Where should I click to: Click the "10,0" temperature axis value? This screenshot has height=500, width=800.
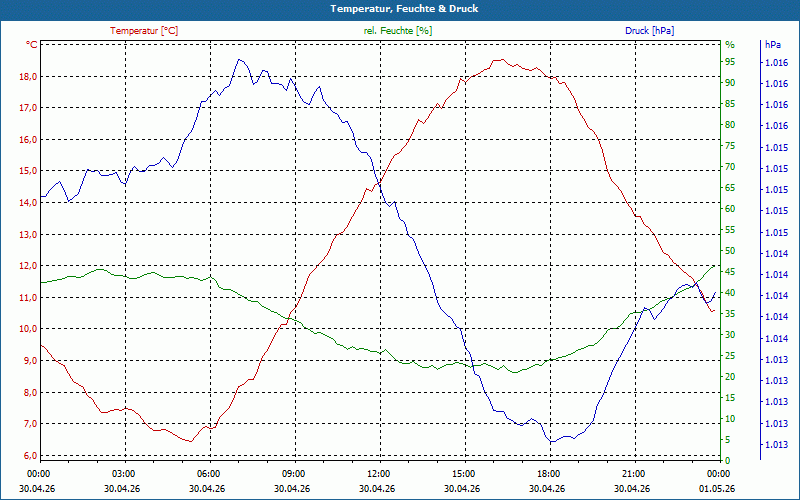click(x=29, y=329)
